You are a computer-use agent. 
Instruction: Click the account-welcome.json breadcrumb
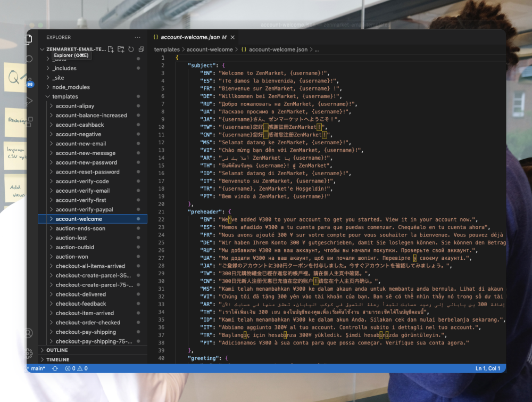pos(278,50)
